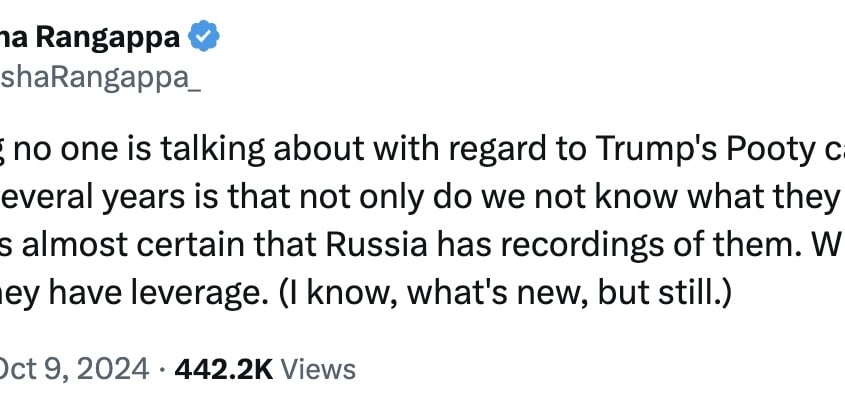This screenshot has height=400, width=845.
Task: Click the year "2024" in the date
Action: (108, 369)
